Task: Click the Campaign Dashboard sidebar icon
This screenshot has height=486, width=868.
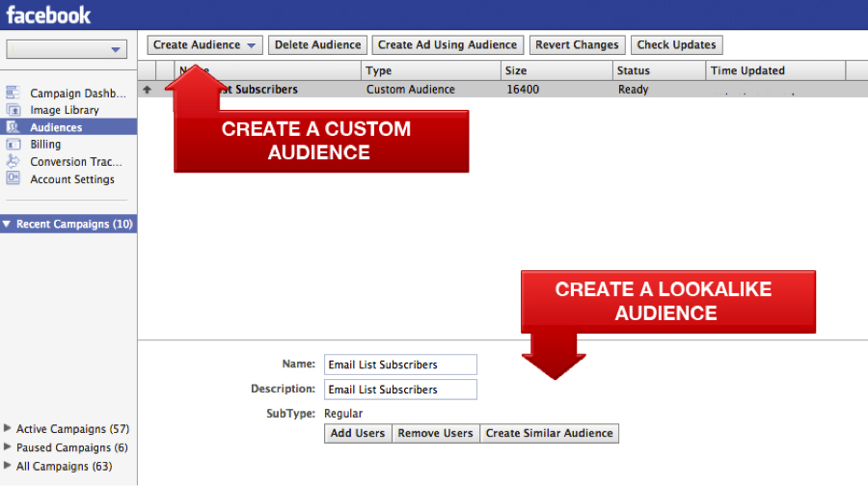Action: 13,93
